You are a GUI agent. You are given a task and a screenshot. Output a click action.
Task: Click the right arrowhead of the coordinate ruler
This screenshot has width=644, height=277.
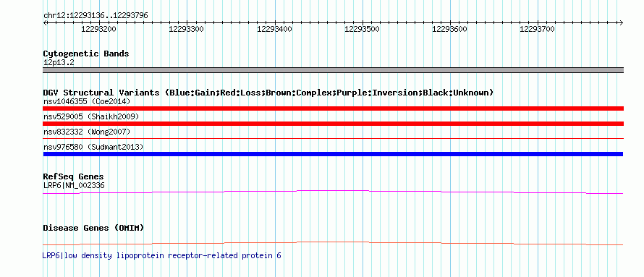(622, 22)
